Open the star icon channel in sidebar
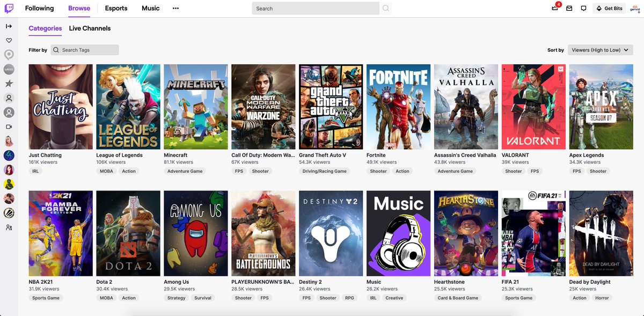 pos(9,84)
